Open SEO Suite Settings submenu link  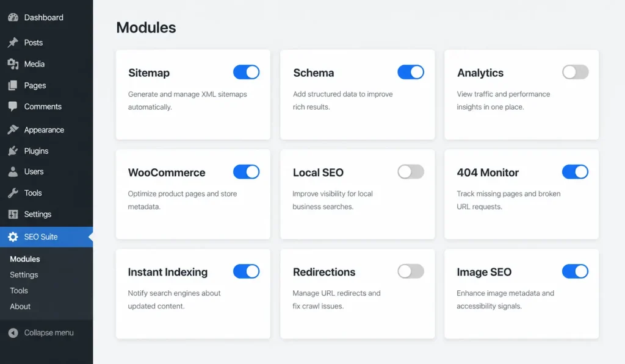24,275
